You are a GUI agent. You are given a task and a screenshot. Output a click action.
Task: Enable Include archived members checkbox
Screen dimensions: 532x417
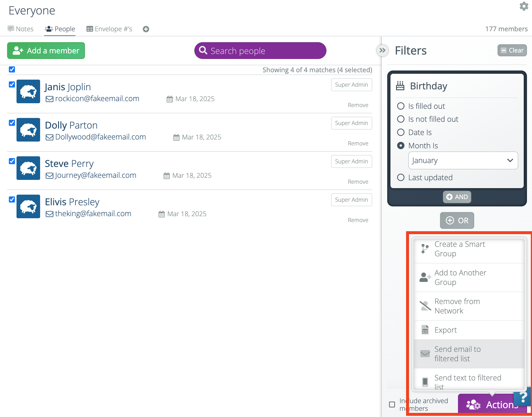392,404
